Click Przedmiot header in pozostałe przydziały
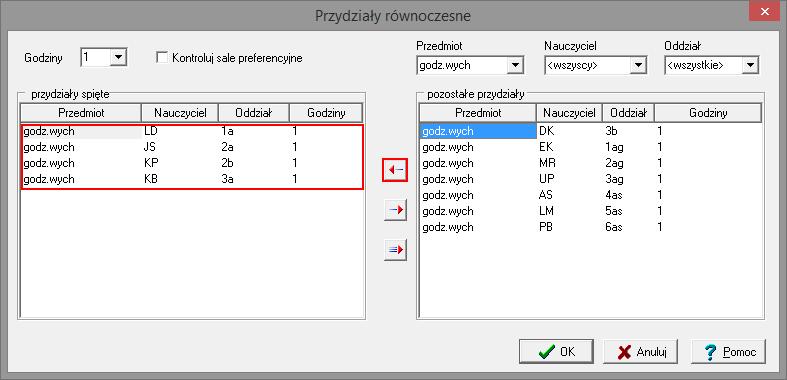The width and height of the screenshot is (787, 380). (478, 113)
